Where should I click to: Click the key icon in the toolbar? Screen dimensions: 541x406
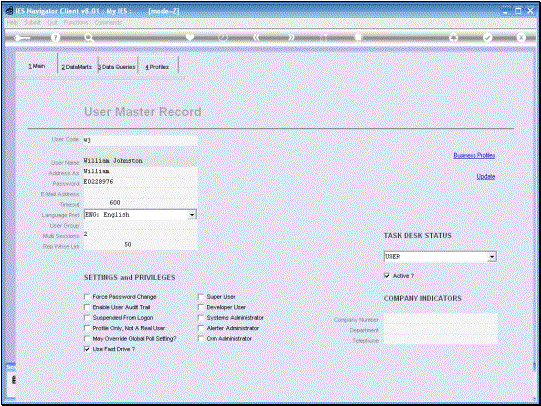(22, 38)
